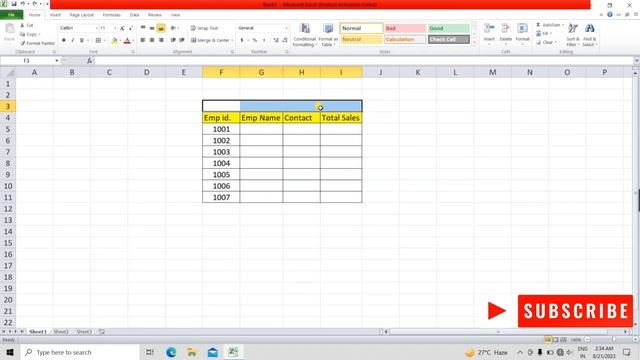The height and width of the screenshot is (360, 640).
Task: Top align cell contents
Action: [143, 28]
